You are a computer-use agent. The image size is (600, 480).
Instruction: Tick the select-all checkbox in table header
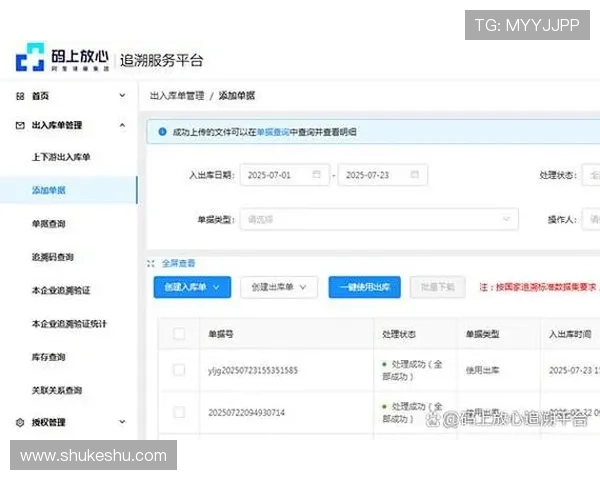[179, 334]
